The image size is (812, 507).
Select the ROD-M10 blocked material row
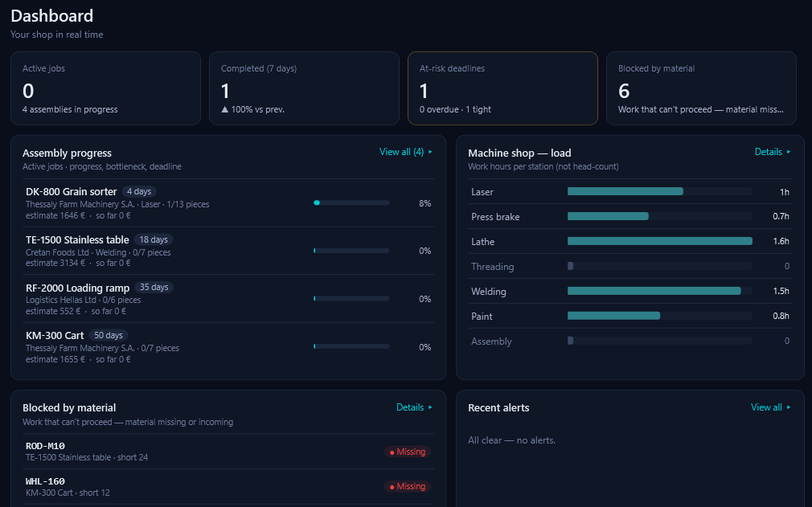tap(228, 451)
